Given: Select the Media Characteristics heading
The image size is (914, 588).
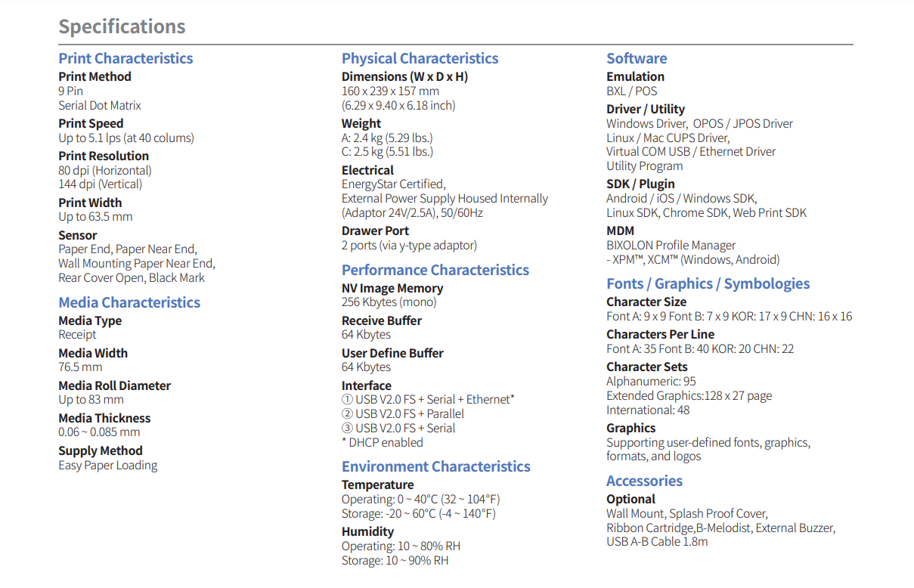Looking at the screenshot, I should click(129, 302).
